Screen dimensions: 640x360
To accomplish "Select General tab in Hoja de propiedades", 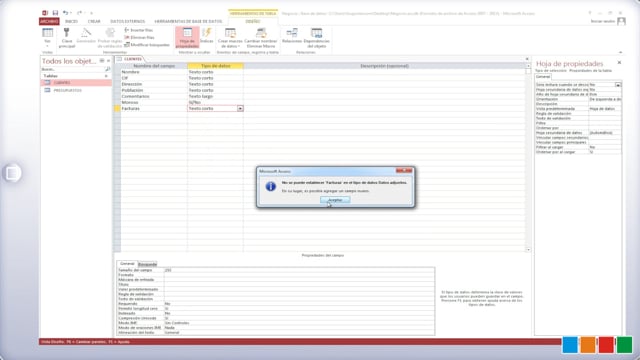I will coord(543,77).
